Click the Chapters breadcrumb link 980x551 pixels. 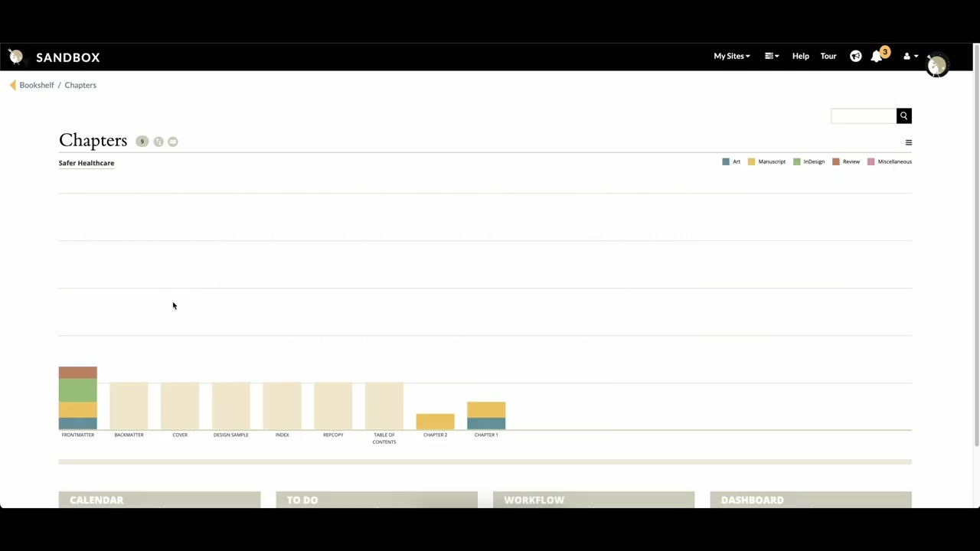point(80,85)
